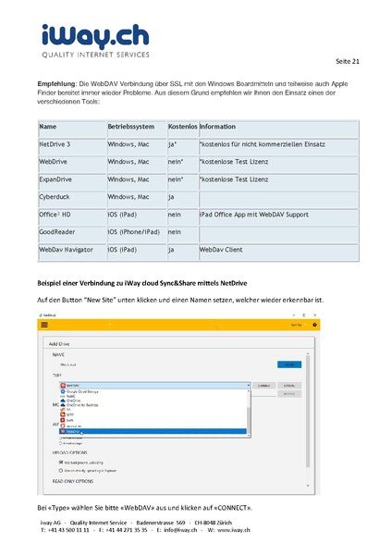Expand the Type combo box arrow

tap(249, 385)
